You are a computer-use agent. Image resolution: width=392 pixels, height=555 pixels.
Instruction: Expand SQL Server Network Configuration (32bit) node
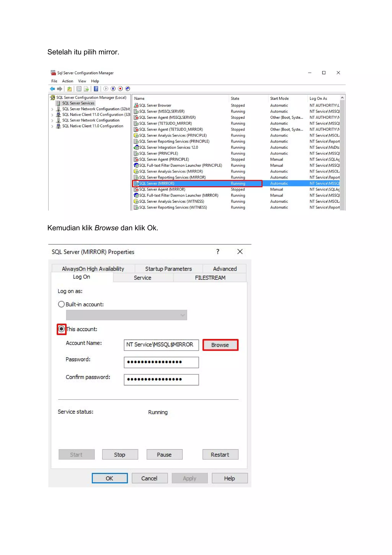click(x=52, y=109)
